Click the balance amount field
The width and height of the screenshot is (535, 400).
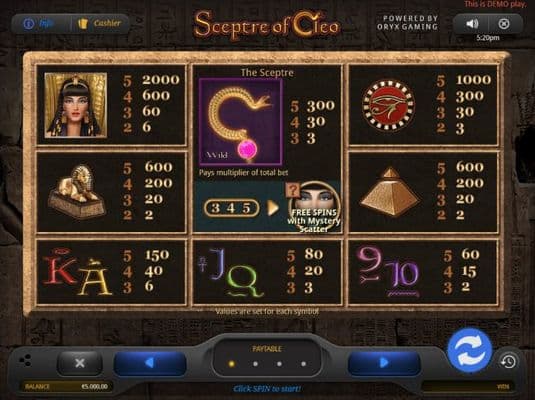pos(67,386)
